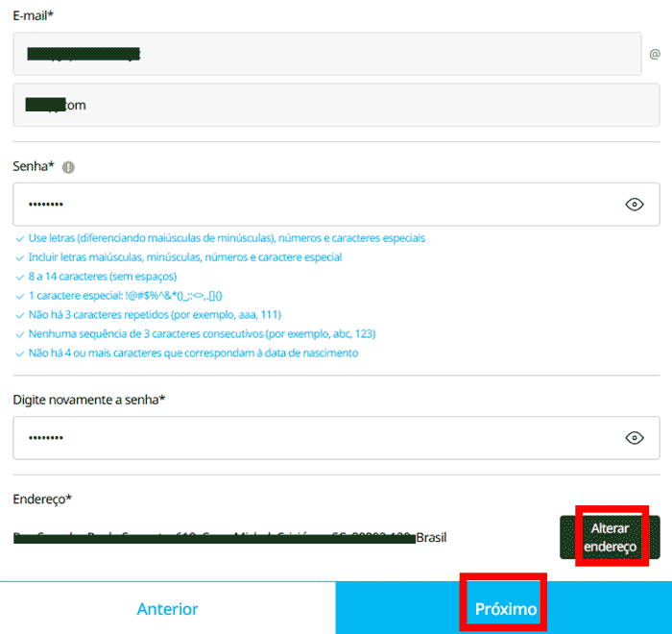
Task: Click the Próximo button
Action: [x=504, y=608]
